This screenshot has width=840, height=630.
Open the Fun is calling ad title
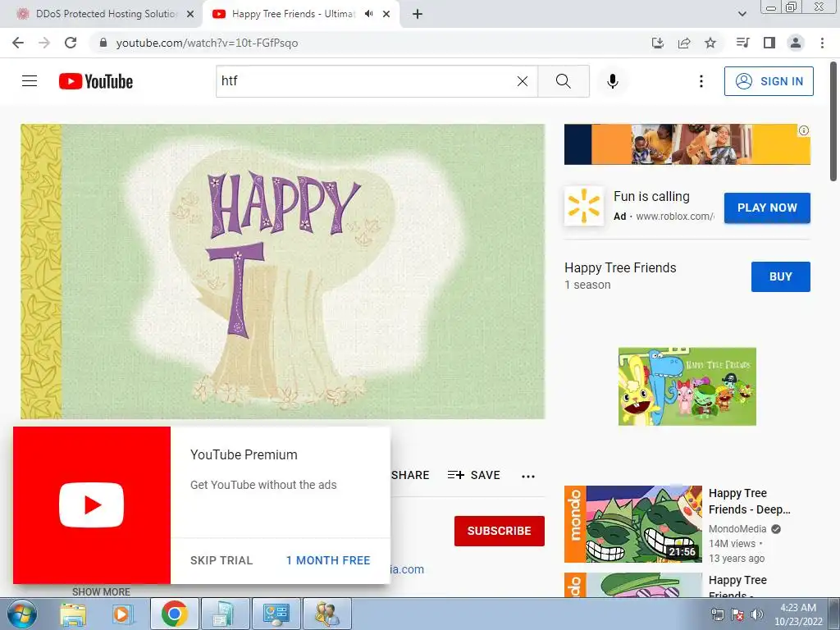651,197
